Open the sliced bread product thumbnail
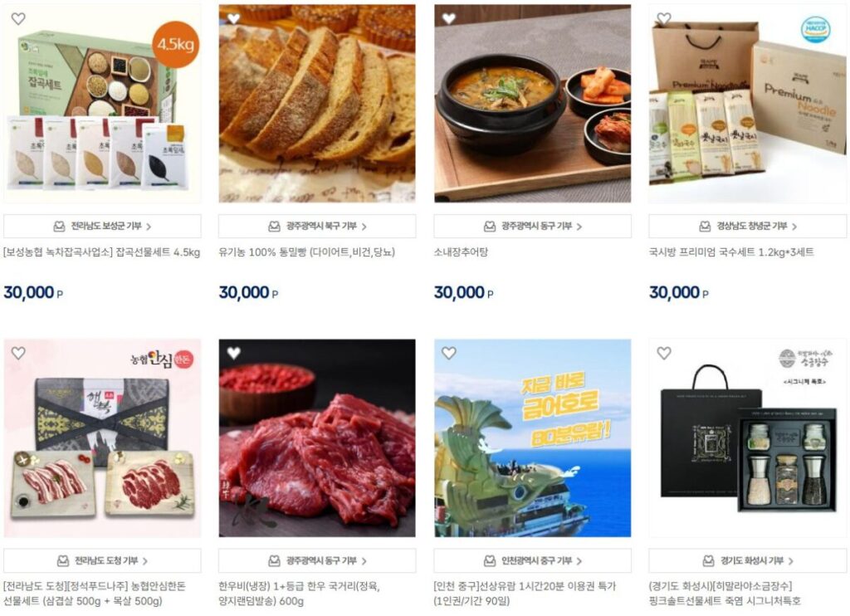Screen dimensions: 850x616 coord(317,104)
